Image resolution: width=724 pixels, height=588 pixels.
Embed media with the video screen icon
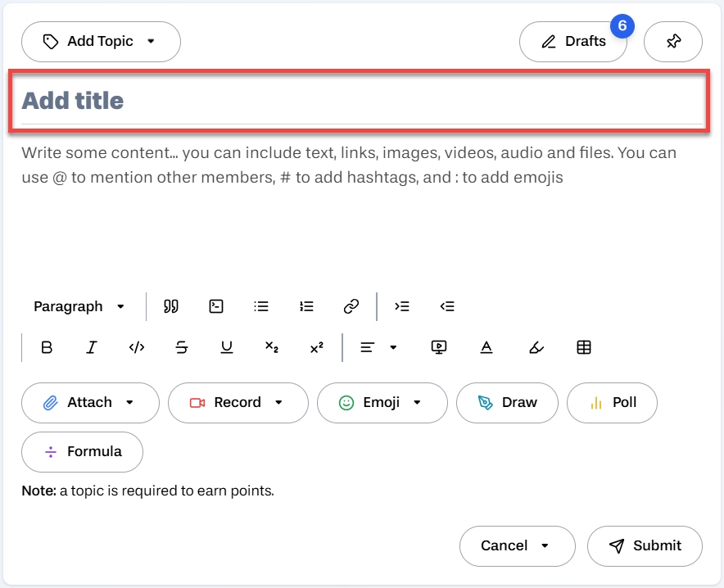(x=439, y=347)
